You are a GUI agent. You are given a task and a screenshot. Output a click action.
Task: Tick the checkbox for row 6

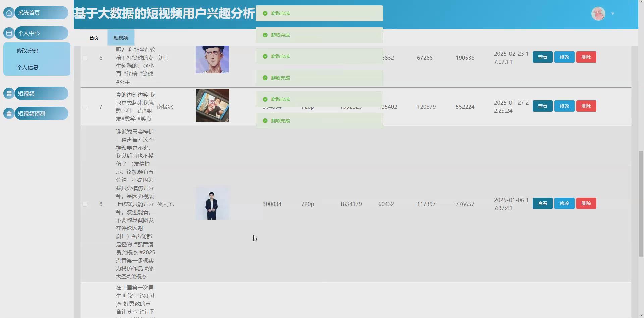pos(85,58)
